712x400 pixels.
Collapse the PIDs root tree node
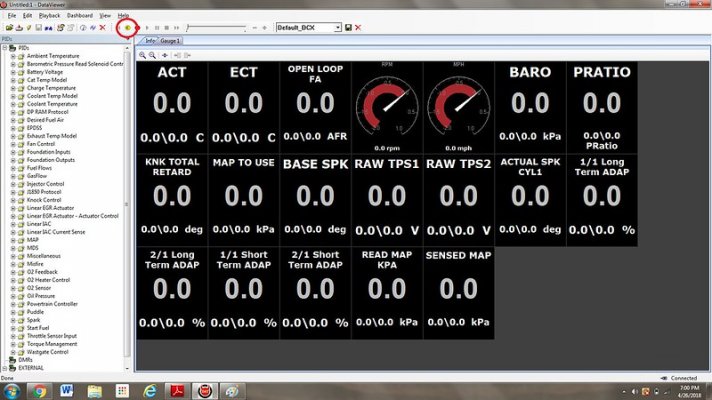(5, 48)
